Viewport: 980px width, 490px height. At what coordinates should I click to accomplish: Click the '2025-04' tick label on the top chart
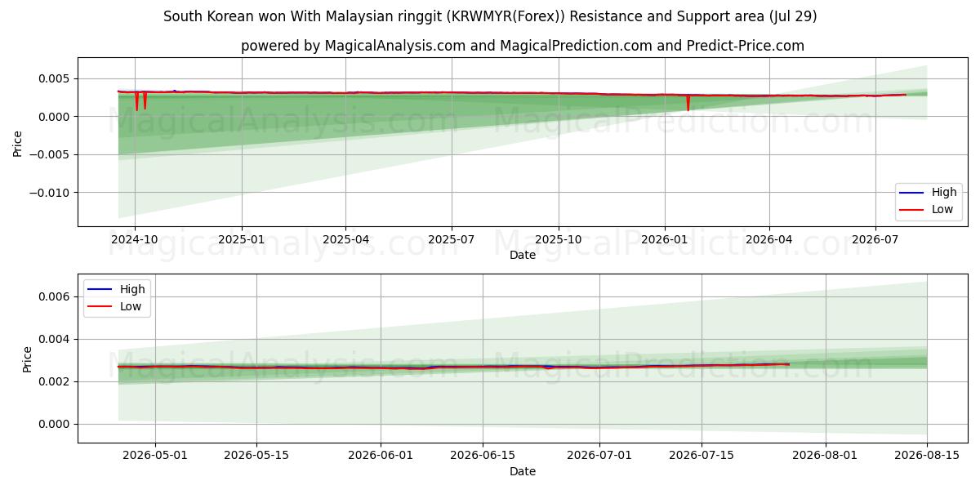click(x=345, y=240)
